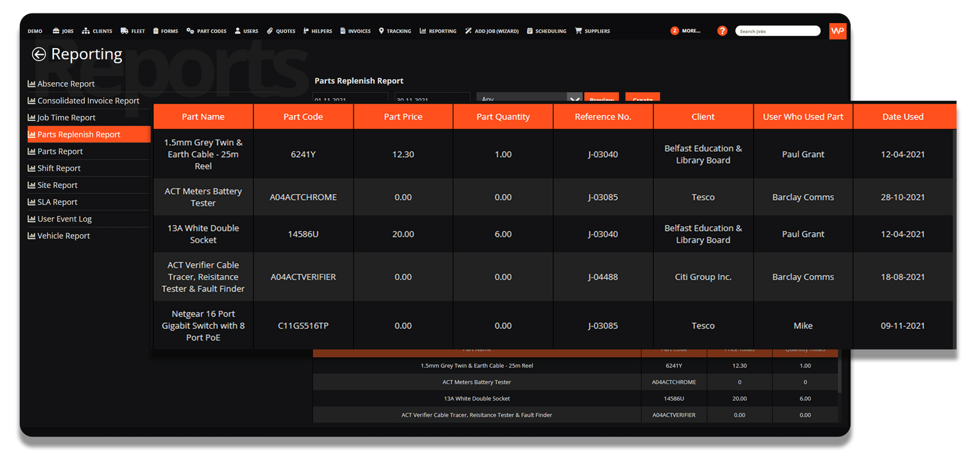Open the Tracking map pin item
This screenshot has width=980, height=464.
pos(395,31)
